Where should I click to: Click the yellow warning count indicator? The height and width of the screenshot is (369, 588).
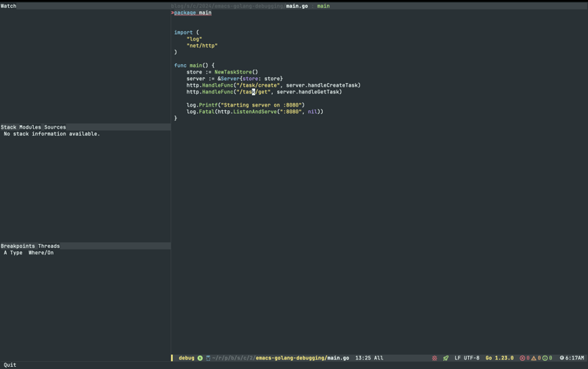[x=536, y=358]
